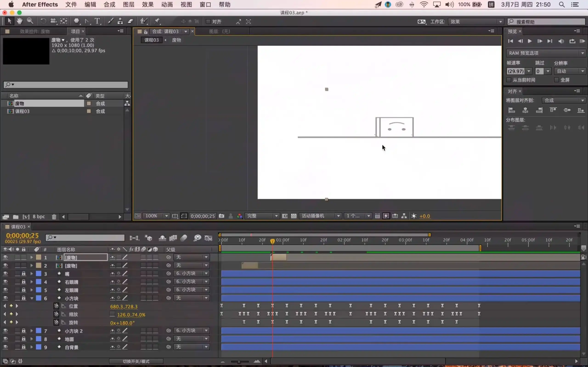Enable the 对齐 snapping checkbox
This screenshot has width=588, height=367.
click(208, 22)
